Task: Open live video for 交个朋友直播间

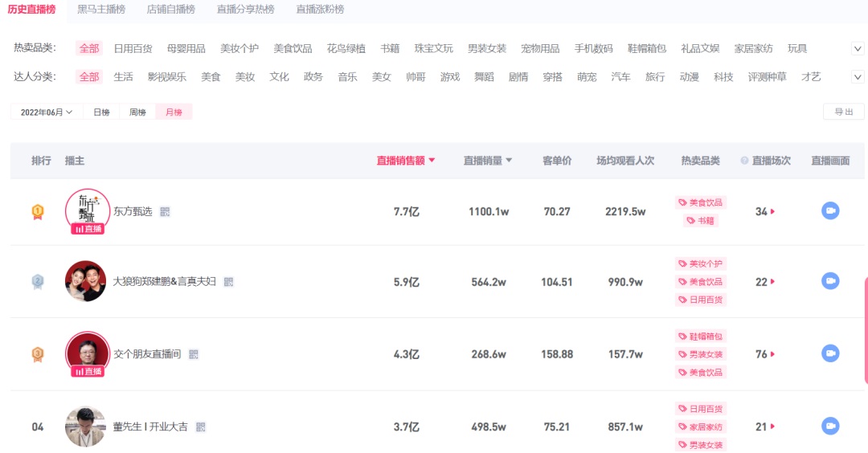Action: (830, 353)
